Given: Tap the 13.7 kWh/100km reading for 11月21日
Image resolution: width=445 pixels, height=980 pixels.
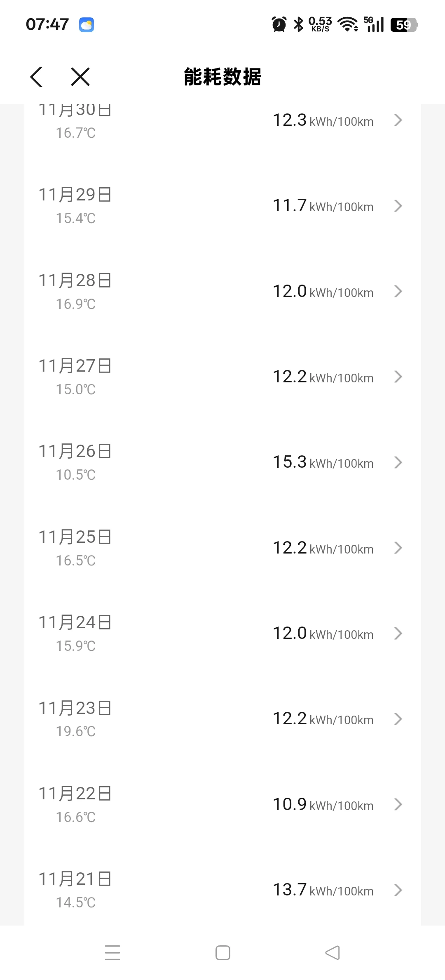Looking at the screenshot, I should click(x=323, y=890).
